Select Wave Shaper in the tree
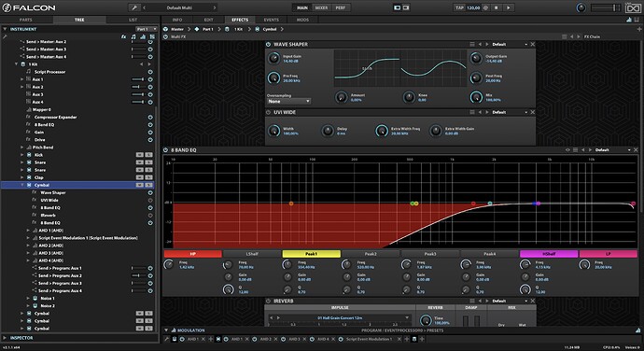 pos(53,192)
